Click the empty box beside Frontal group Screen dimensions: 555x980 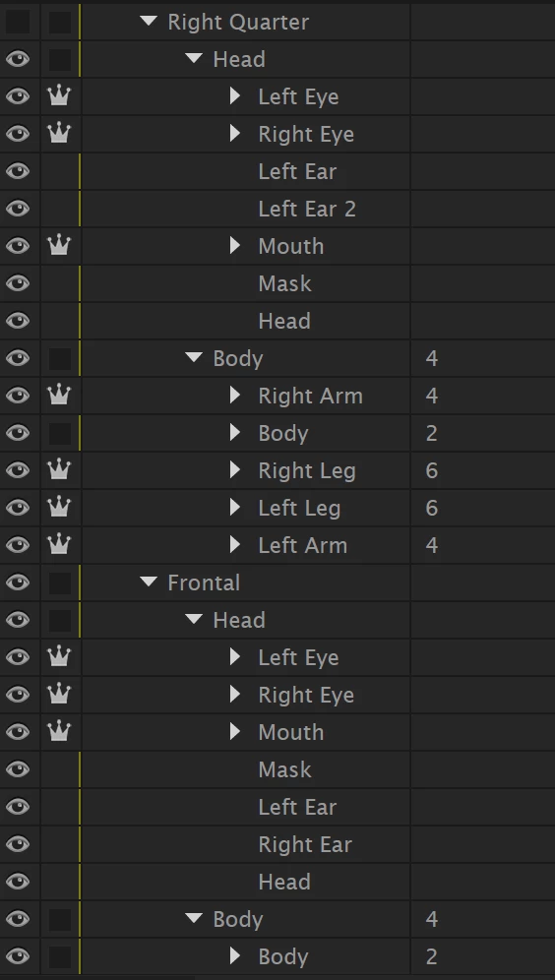tap(60, 583)
